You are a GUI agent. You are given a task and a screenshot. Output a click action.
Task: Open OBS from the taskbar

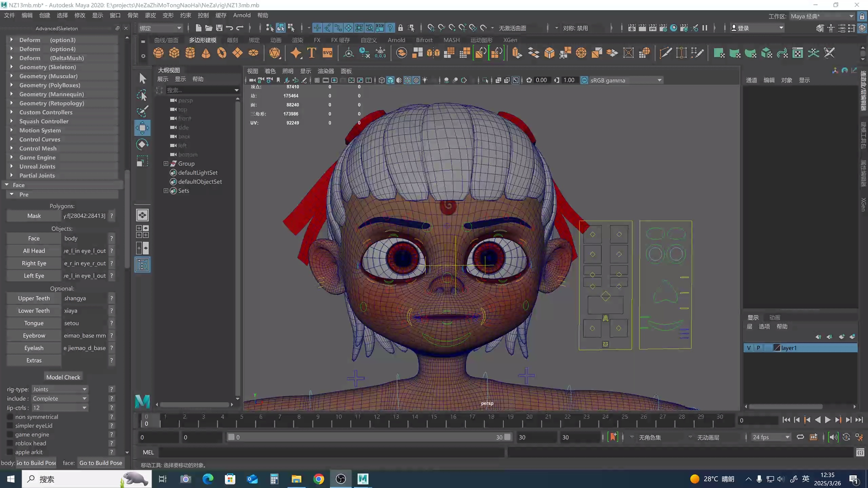[341, 479]
